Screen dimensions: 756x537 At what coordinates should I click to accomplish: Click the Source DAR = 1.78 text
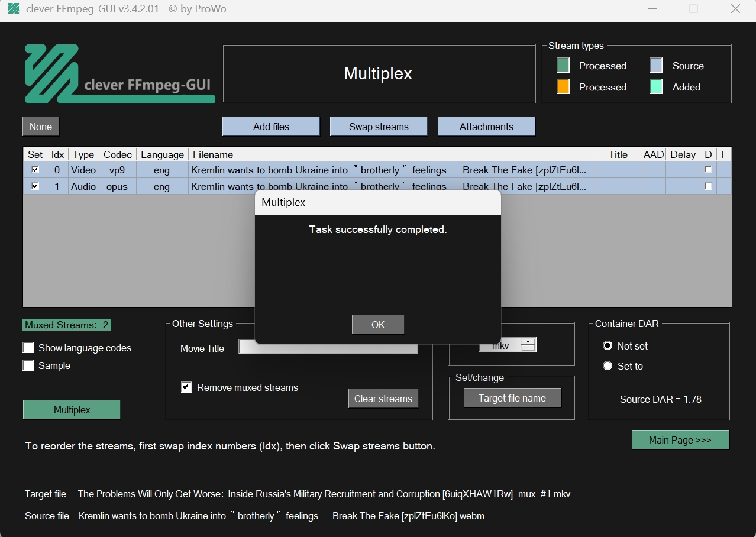(661, 399)
